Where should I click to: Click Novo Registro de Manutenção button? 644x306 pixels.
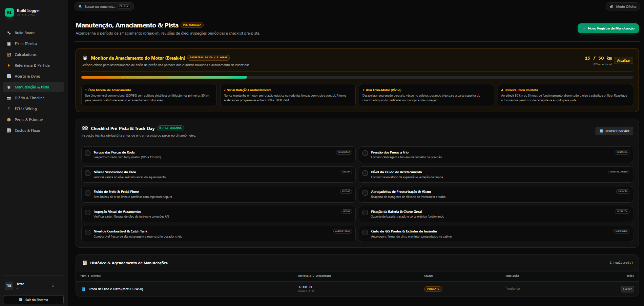coord(608,28)
